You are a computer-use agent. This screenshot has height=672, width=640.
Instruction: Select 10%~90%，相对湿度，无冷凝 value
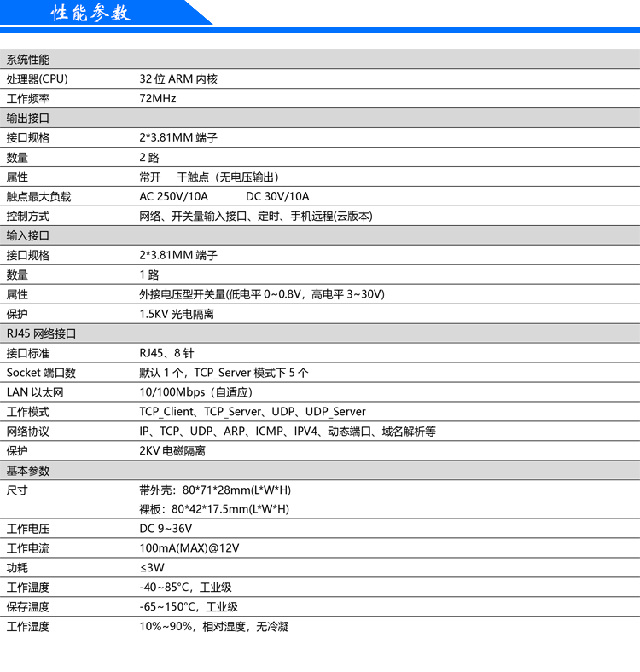coord(214,627)
